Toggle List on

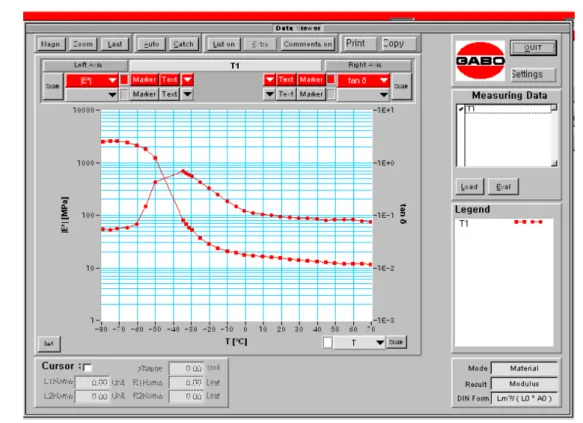click(x=223, y=44)
